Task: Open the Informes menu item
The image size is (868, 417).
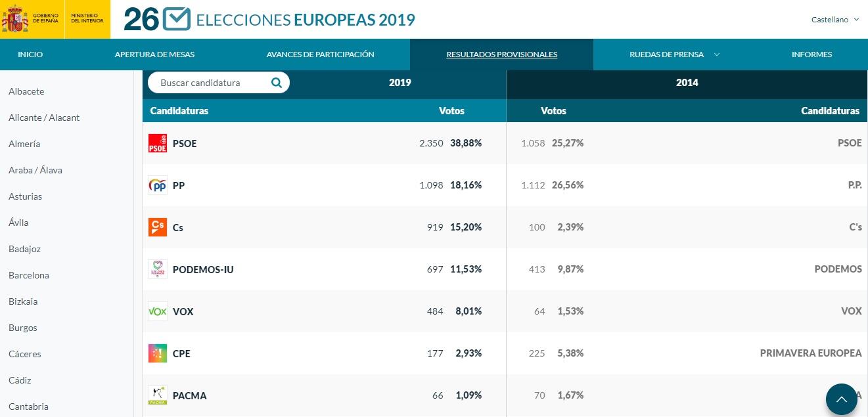Action: (x=811, y=55)
